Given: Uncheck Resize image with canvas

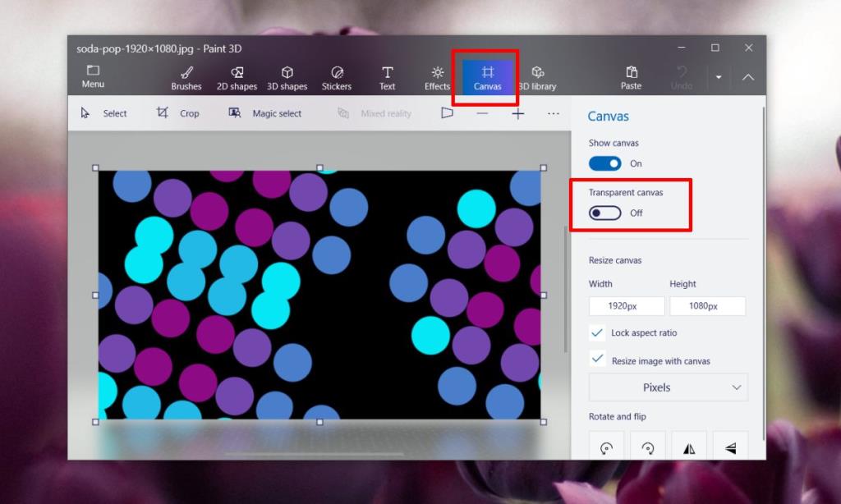Looking at the screenshot, I should click(599, 360).
